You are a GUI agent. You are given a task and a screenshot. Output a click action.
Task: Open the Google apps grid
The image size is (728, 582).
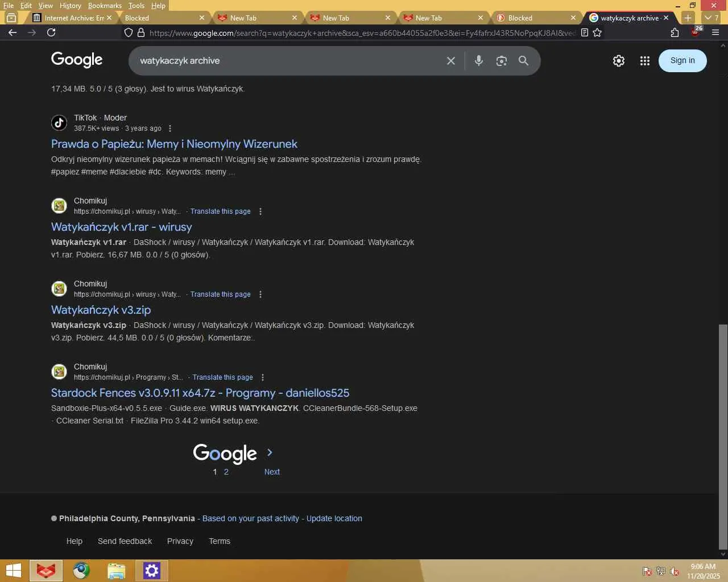click(644, 61)
